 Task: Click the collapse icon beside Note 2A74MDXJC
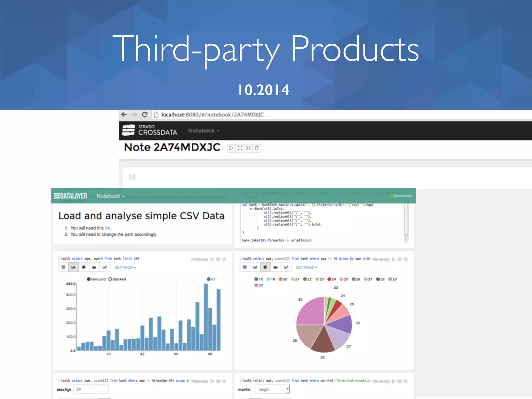[x=248, y=148]
